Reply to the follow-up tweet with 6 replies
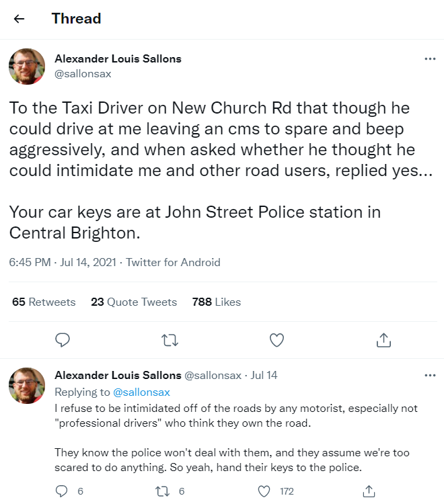 pos(63,491)
